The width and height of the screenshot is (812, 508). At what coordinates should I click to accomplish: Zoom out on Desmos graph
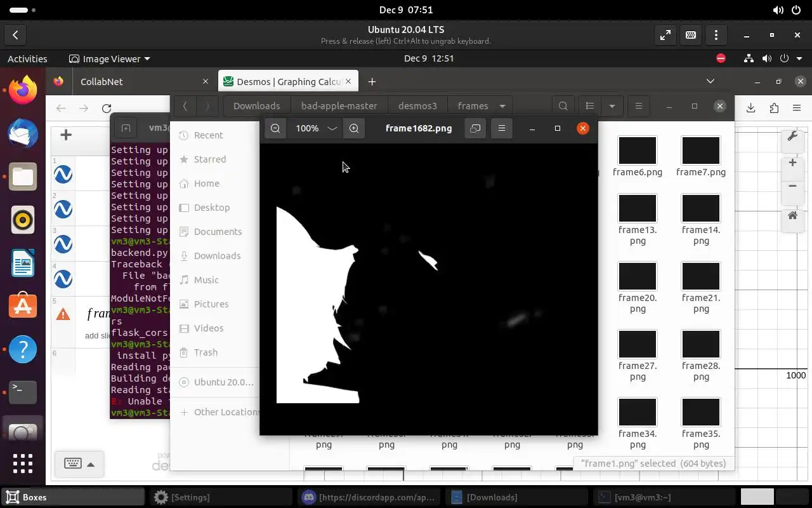pos(792,186)
